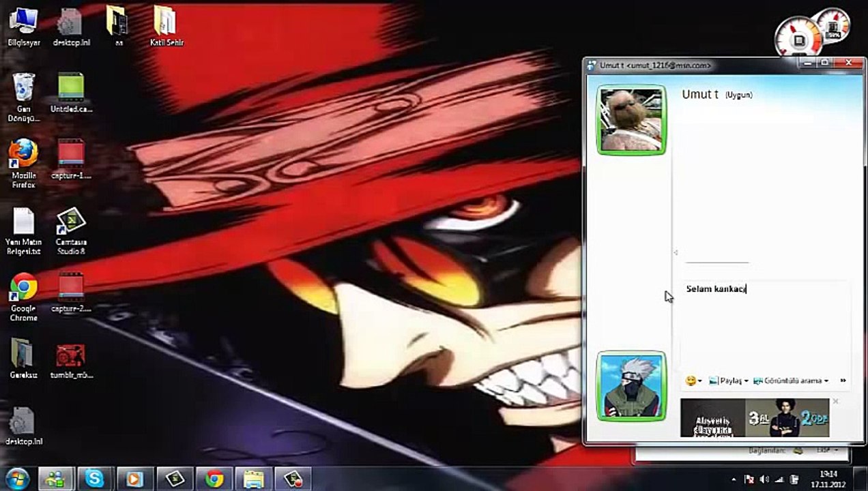The image size is (868, 491).
Task: Open the shopping ad banner
Action: click(x=755, y=417)
